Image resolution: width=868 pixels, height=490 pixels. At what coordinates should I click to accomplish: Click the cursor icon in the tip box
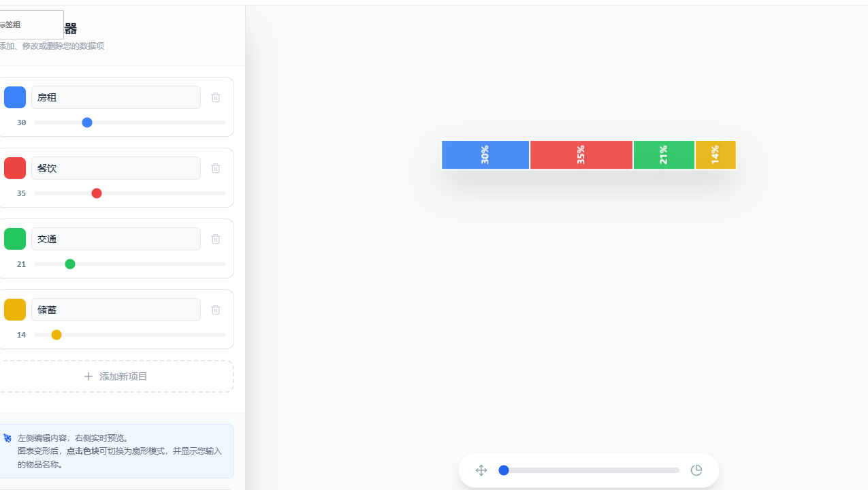point(7,438)
